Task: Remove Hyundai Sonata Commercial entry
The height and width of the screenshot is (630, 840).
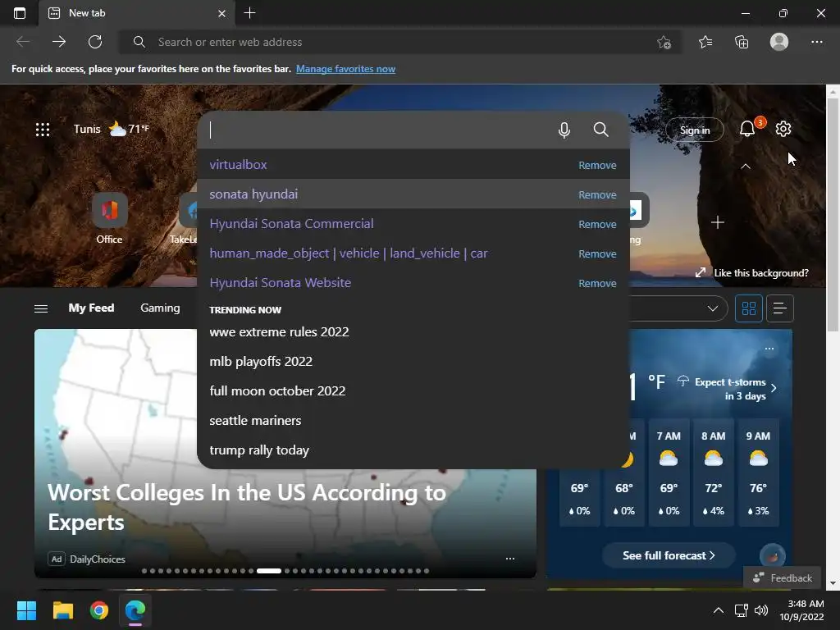Action: pyautogui.click(x=597, y=225)
